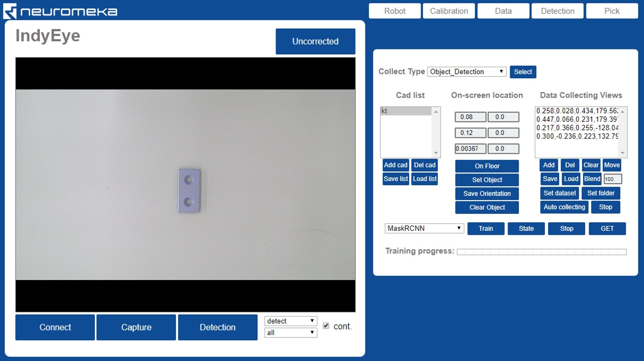The height and width of the screenshot is (361, 644).
Task: Open the Pick tab
Action: (x=612, y=11)
